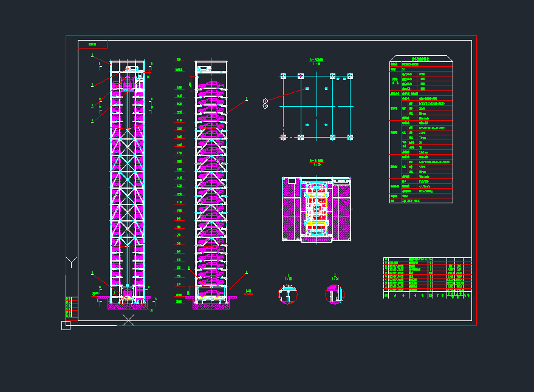This screenshot has height=392, width=534.
Task: Click the red dimension bracket atop side elevation
Action: point(191,84)
